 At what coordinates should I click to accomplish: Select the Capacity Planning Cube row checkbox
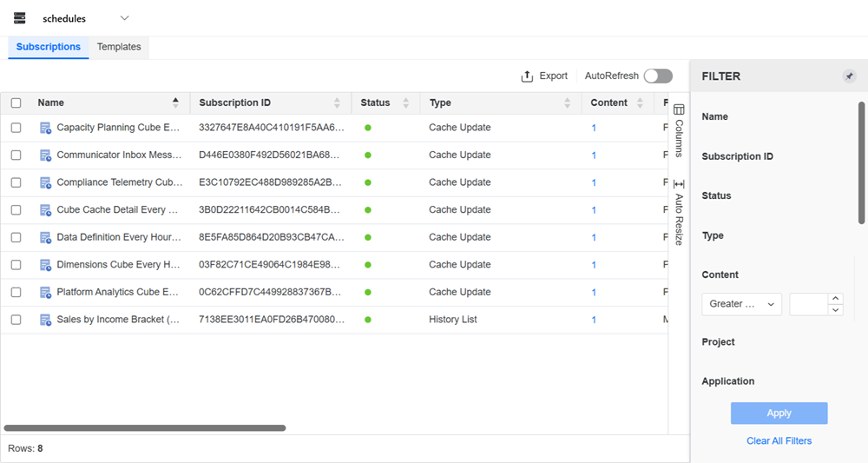click(x=16, y=128)
